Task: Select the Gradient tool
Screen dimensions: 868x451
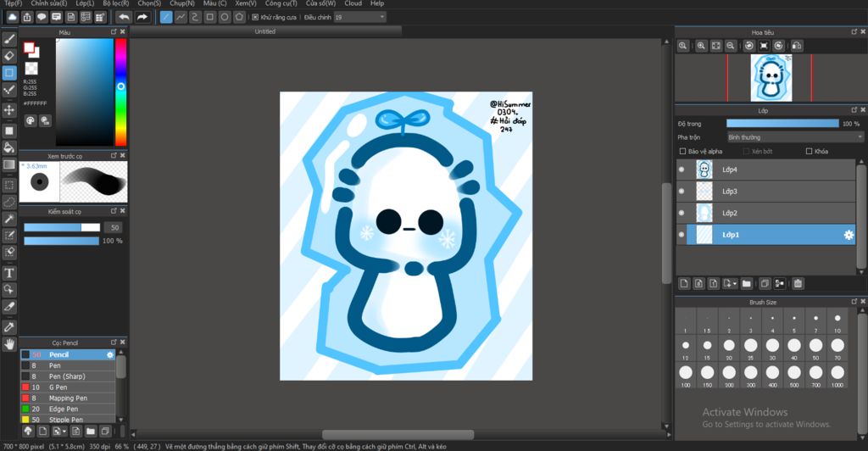Action: tap(8, 164)
